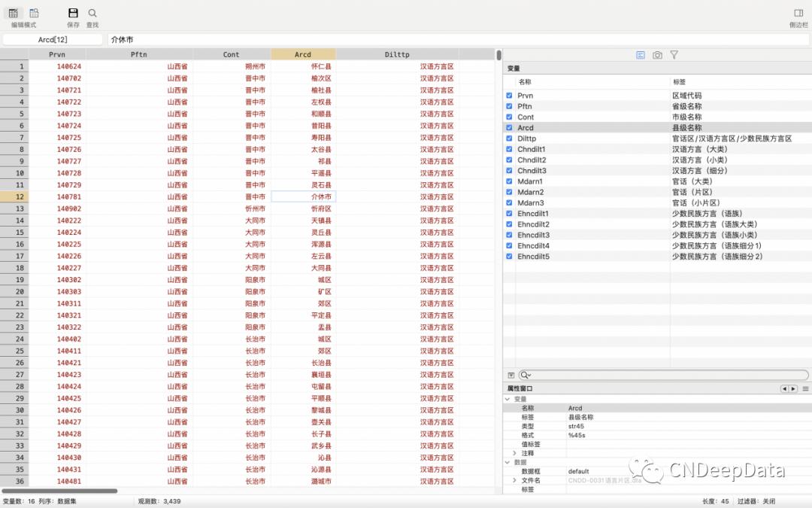Select row number 12 header
The width and height of the screenshot is (812, 508).
14,197
